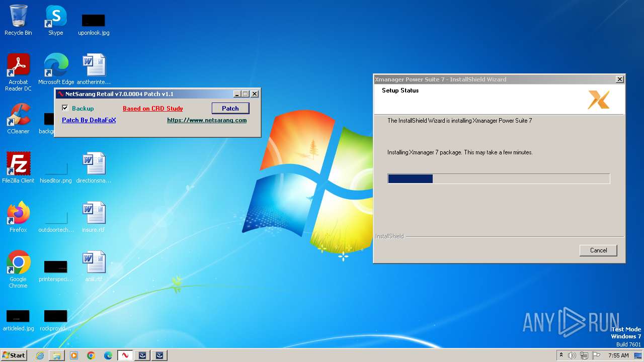Open Action Center flag tray icon

click(596, 355)
